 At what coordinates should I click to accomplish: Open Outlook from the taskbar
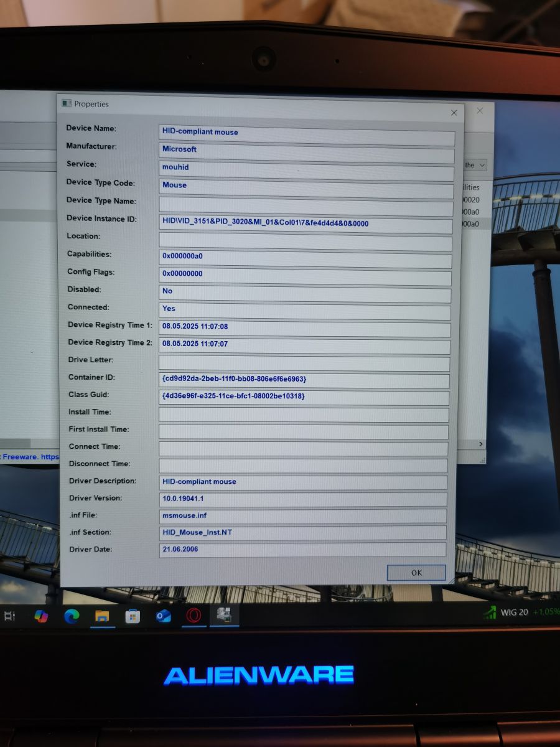tap(163, 616)
